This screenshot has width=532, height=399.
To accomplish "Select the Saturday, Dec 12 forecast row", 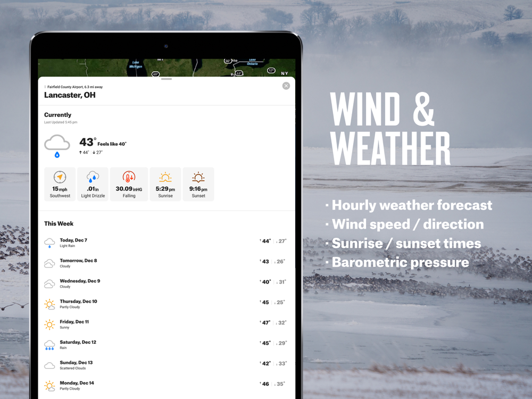I will point(166,345).
